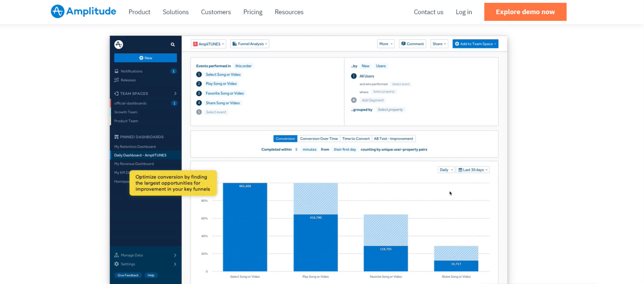Screen dimensions: 644x284
Task: Click Add to Team Space button
Action: click(x=475, y=44)
